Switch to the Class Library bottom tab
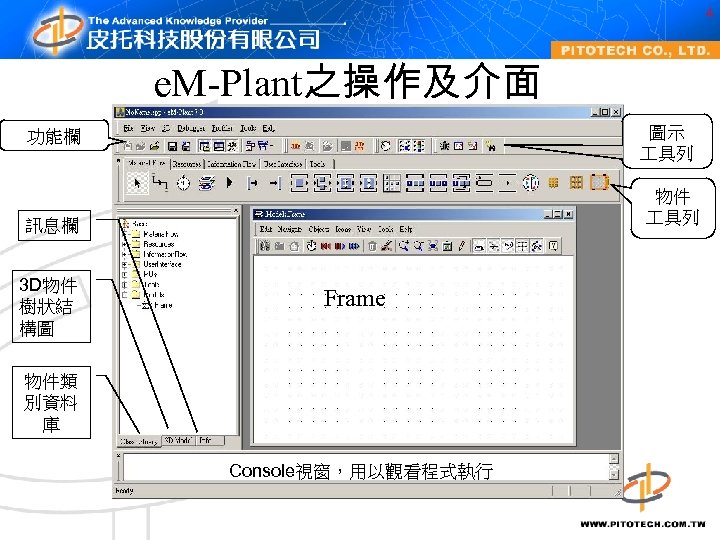 (139, 441)
